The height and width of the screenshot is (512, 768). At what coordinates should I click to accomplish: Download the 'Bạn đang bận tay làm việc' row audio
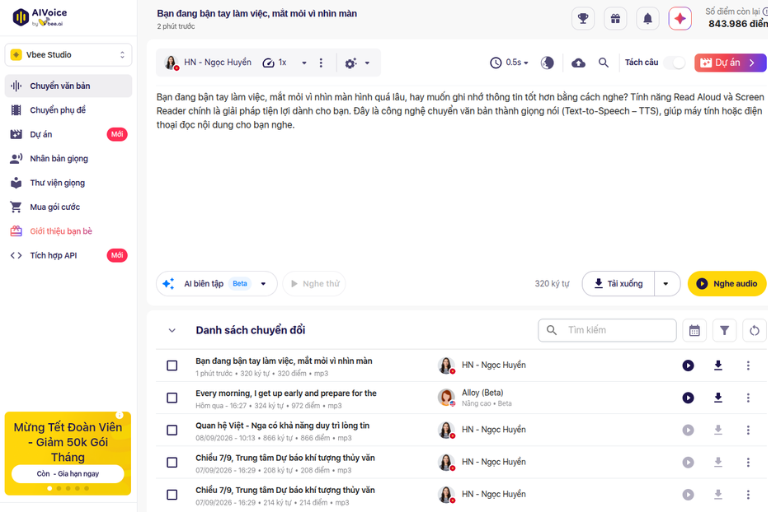[718, 366]
